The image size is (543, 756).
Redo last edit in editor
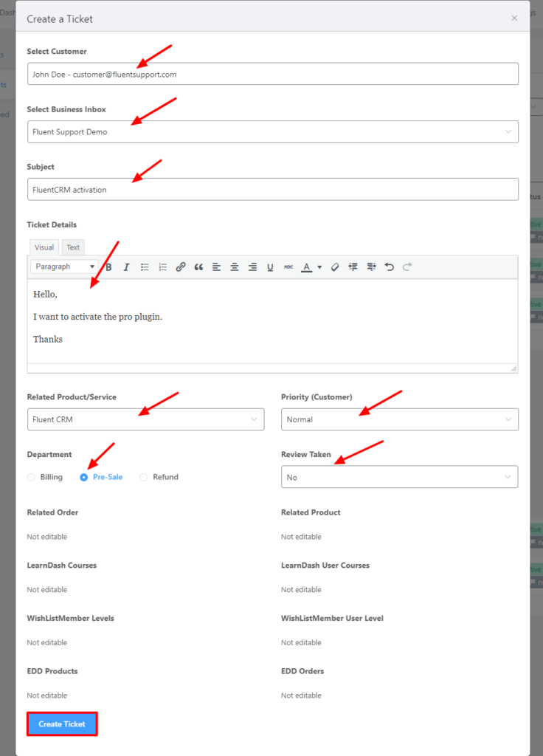(x=407, y=267)
